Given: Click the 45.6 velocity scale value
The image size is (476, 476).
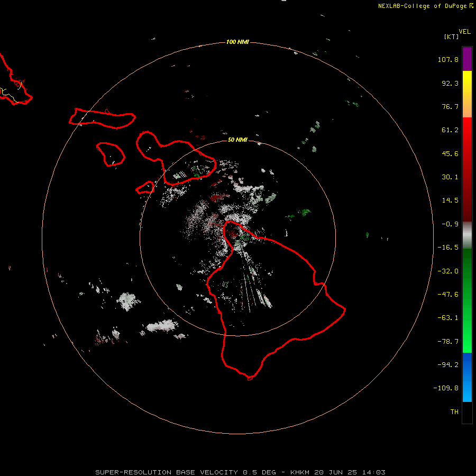Looking at the screenshot, I should pyautogui.click(x=450, y=153).
